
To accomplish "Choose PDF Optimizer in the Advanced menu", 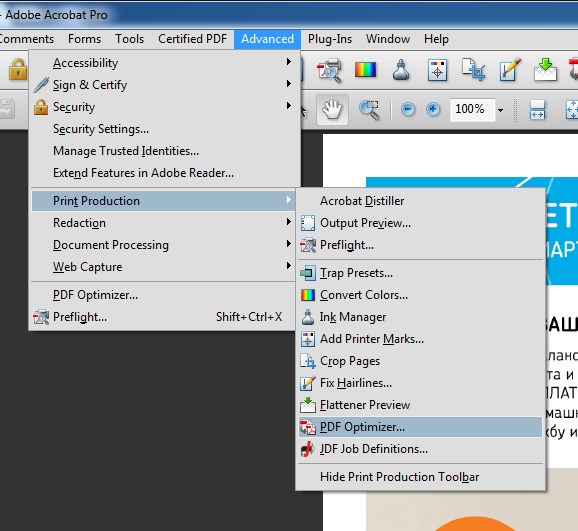I will [x=164, y=295].
